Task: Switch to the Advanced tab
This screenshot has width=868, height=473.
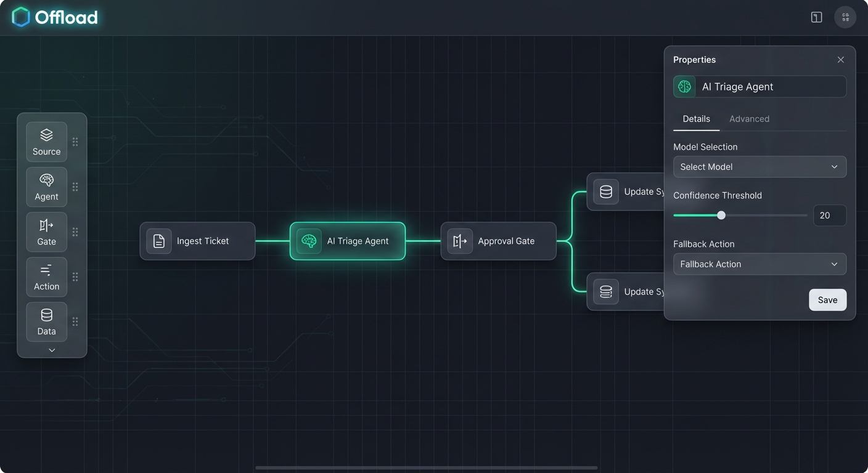Action: coord(749,118)
